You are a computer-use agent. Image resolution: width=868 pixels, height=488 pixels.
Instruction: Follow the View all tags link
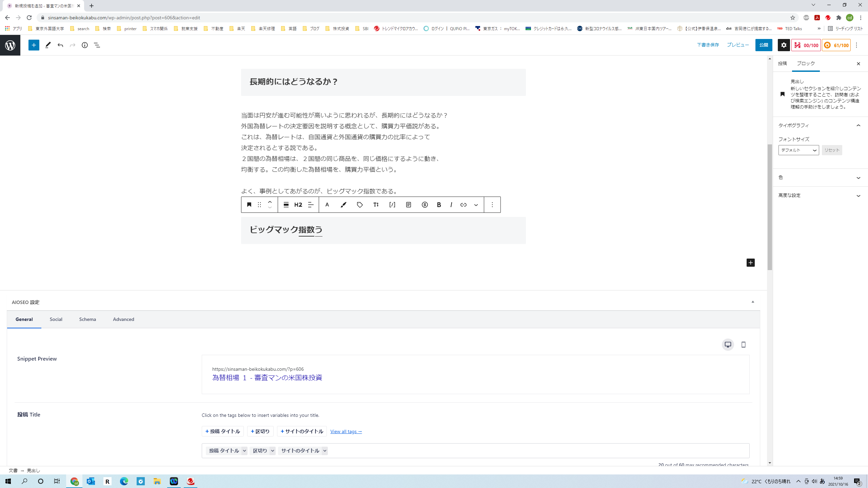pos(346,431)
